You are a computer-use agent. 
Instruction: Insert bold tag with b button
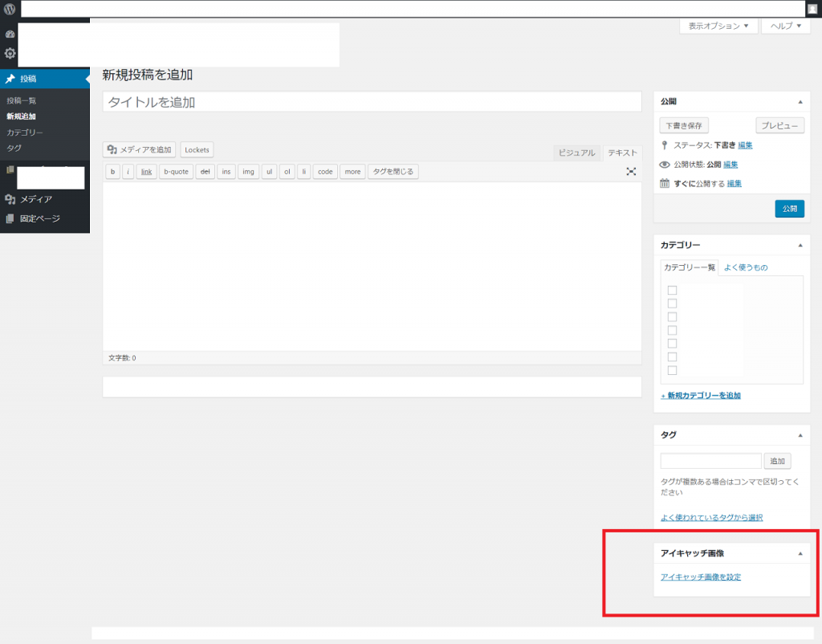coord(112,172)
